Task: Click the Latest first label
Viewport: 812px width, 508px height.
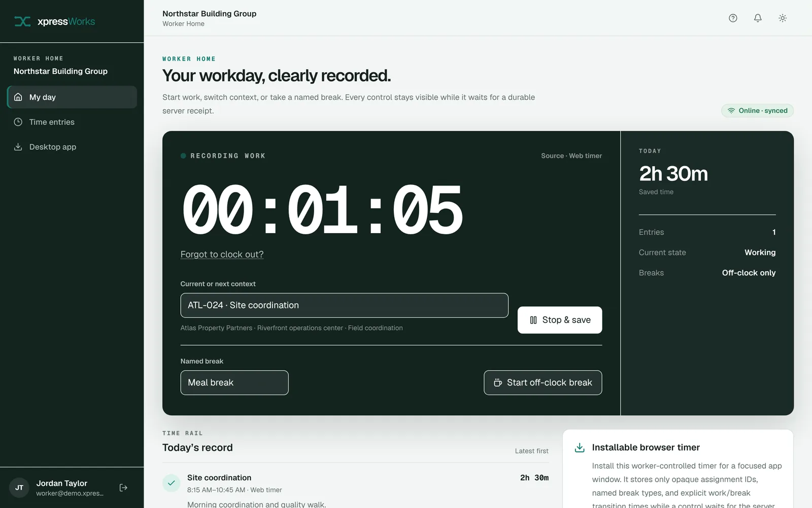Action: (x=531, y=451)
